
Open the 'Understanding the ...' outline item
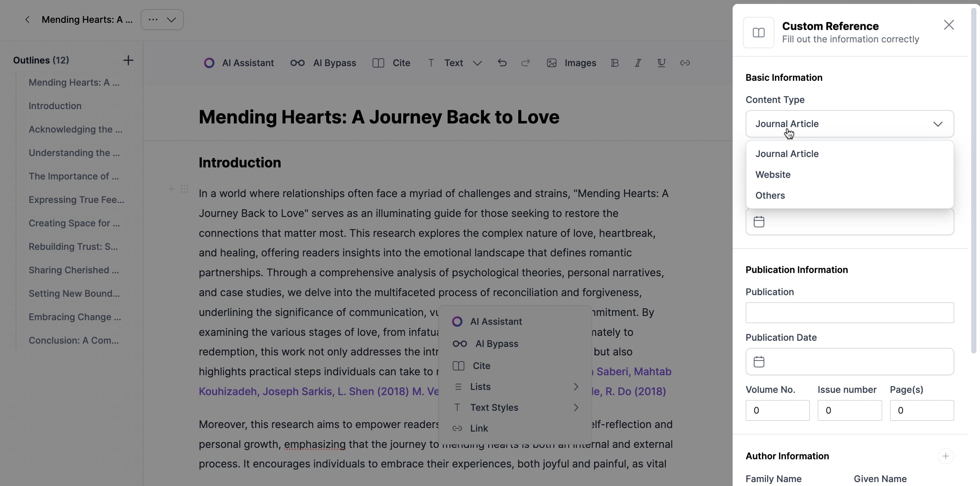point(74,153)
